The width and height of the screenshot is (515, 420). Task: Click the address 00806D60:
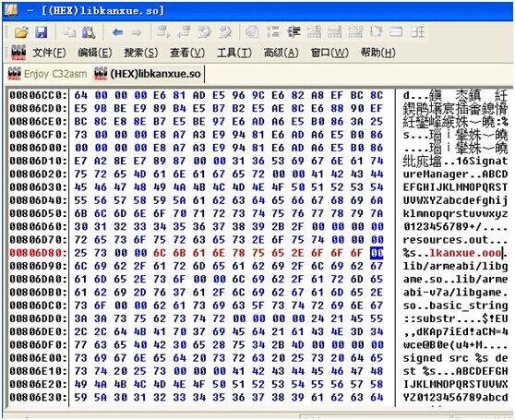click(38, 226)
